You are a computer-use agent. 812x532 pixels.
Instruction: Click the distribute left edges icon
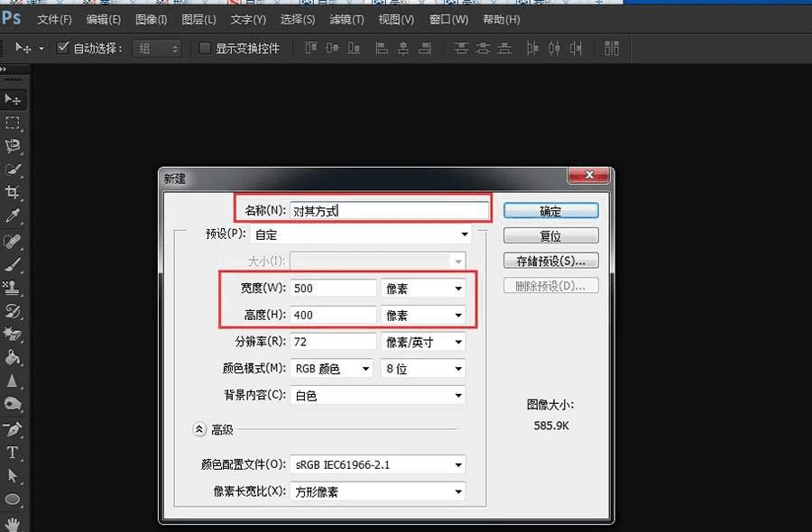(x=532, y=48)
